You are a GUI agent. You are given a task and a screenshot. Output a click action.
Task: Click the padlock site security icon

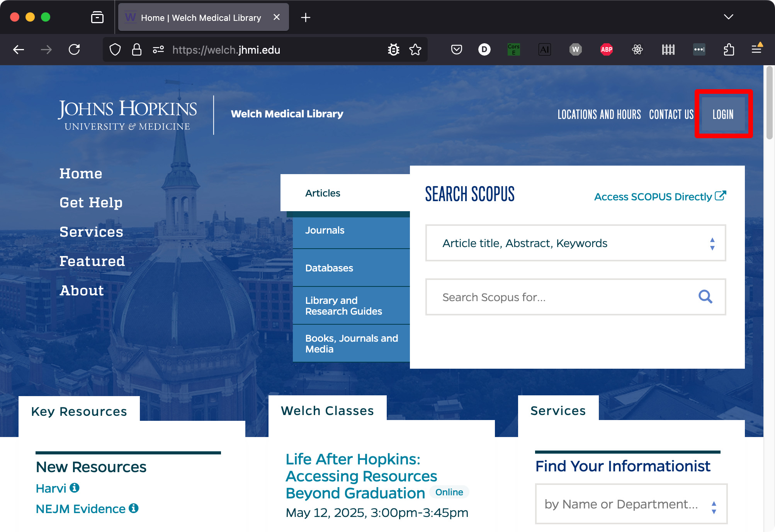(137, 49)
